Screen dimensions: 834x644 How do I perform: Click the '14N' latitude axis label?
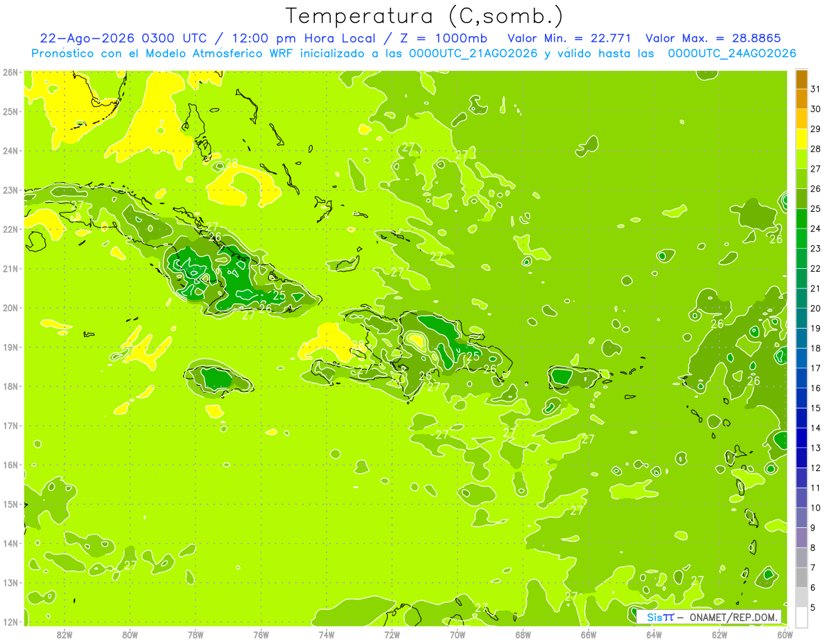pyautogui.click(x=10, y=543)
